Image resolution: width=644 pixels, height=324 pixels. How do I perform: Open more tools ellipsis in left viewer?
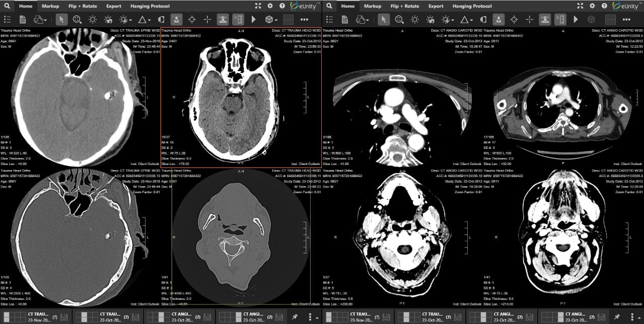(304, 20)
